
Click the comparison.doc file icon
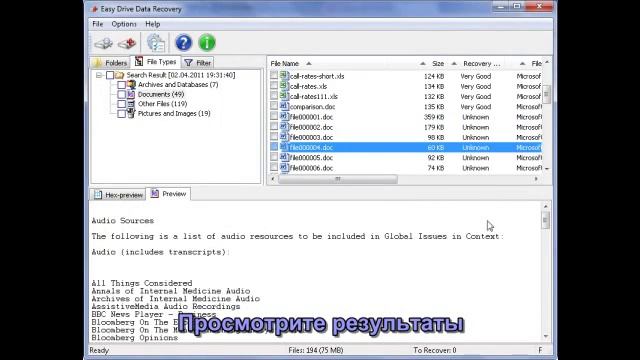pos(284,106)
